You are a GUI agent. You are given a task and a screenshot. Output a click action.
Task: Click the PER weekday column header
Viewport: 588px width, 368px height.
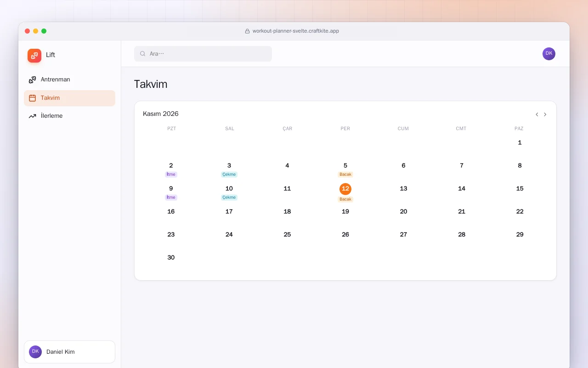click(345, 129)
